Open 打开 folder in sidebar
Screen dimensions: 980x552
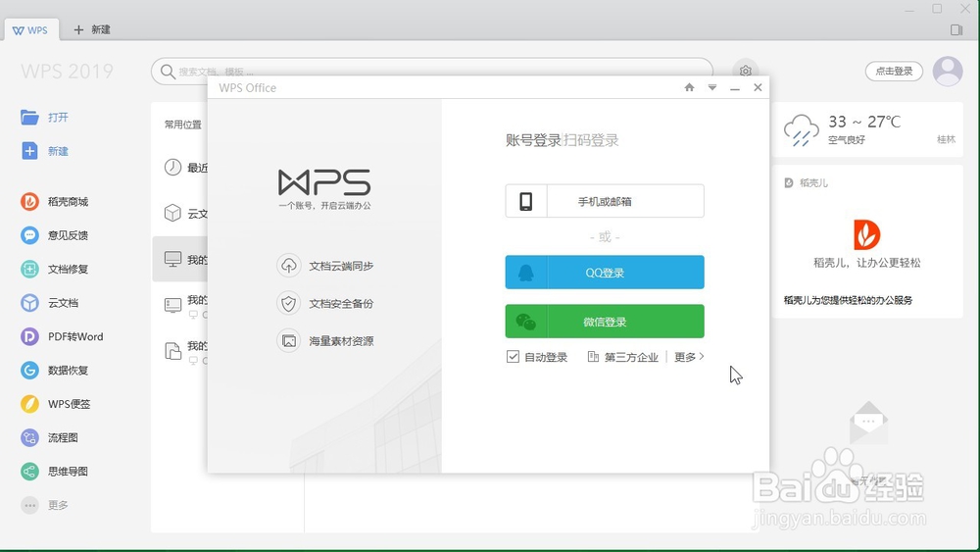coord(45,117)
